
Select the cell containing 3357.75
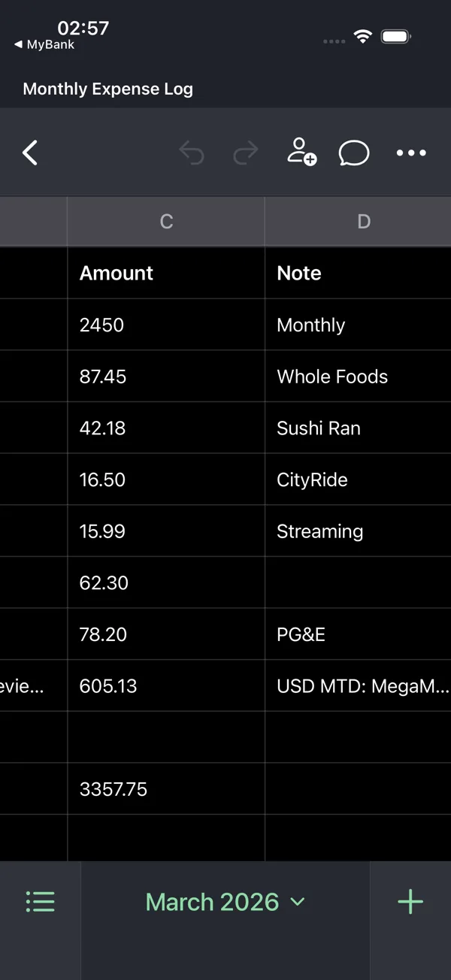(166, 789)
